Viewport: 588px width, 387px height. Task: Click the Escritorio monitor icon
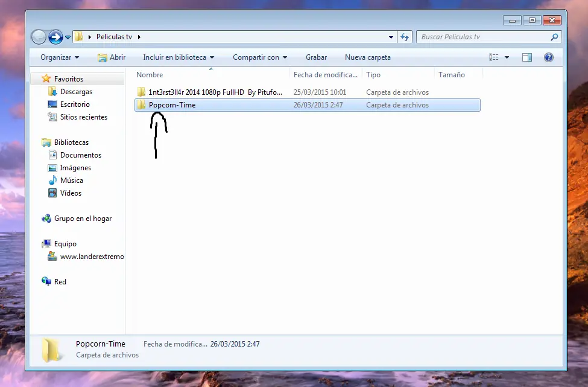click(x=52, y=104)
